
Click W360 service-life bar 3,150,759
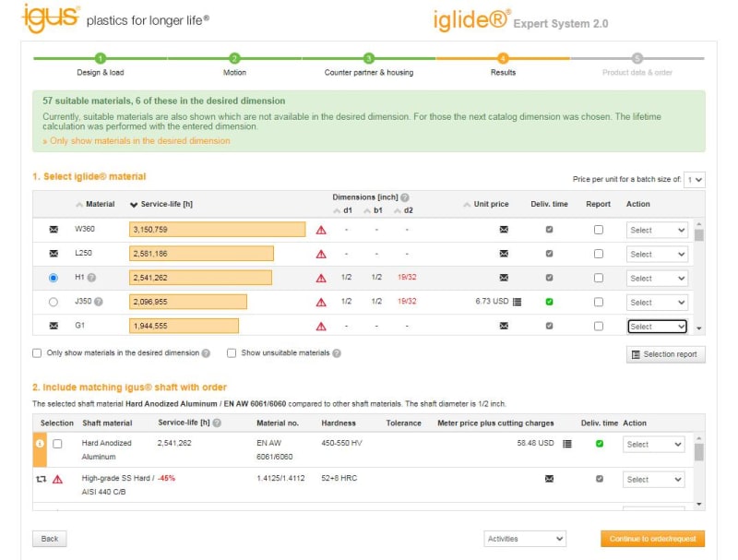pyautogui.click(x=217, y=230)
